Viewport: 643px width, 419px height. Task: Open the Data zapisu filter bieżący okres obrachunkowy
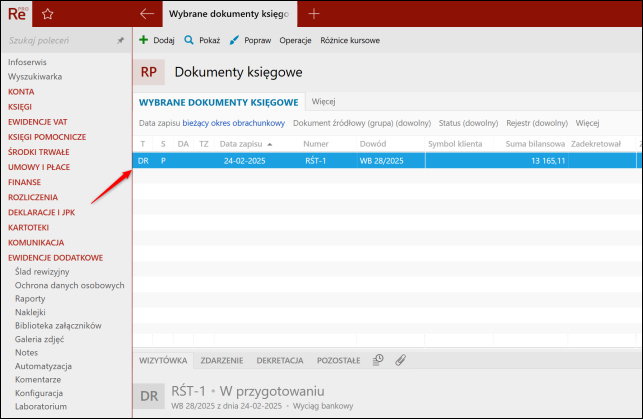233,123
